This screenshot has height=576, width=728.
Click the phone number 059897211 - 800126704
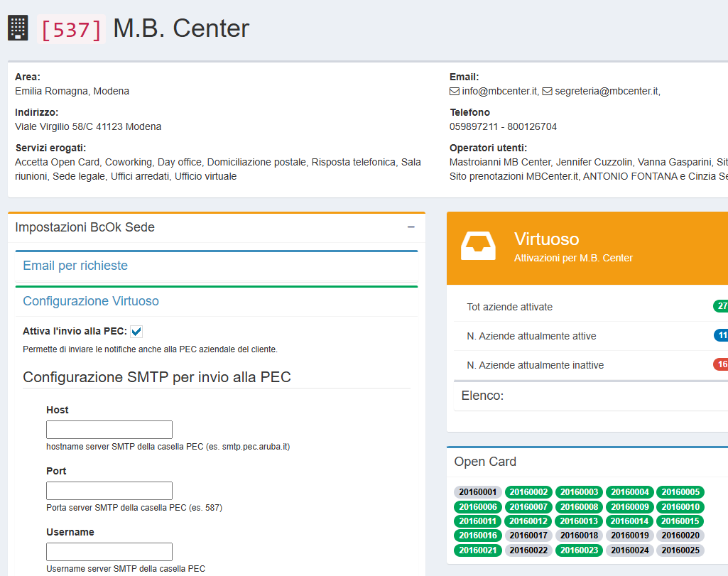coord(503,126)
